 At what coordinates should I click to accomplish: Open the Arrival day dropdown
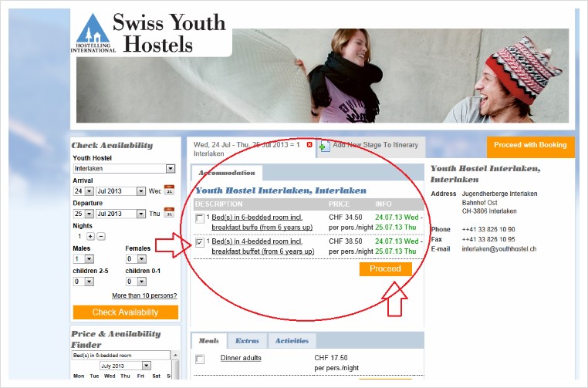(90, 191)
